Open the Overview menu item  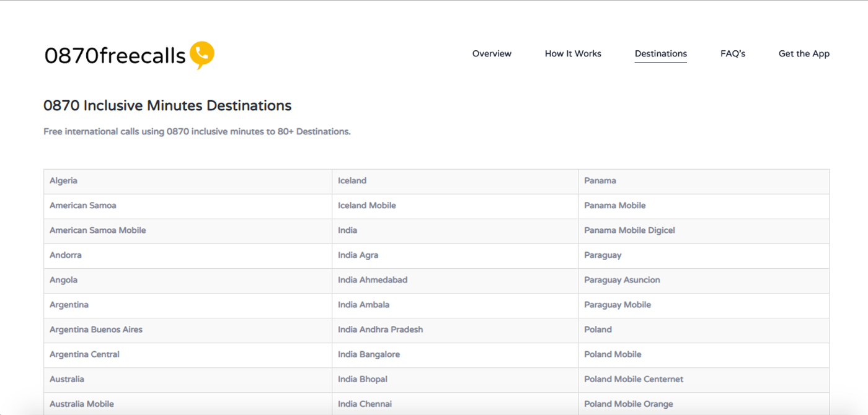[x=492, y=53]
